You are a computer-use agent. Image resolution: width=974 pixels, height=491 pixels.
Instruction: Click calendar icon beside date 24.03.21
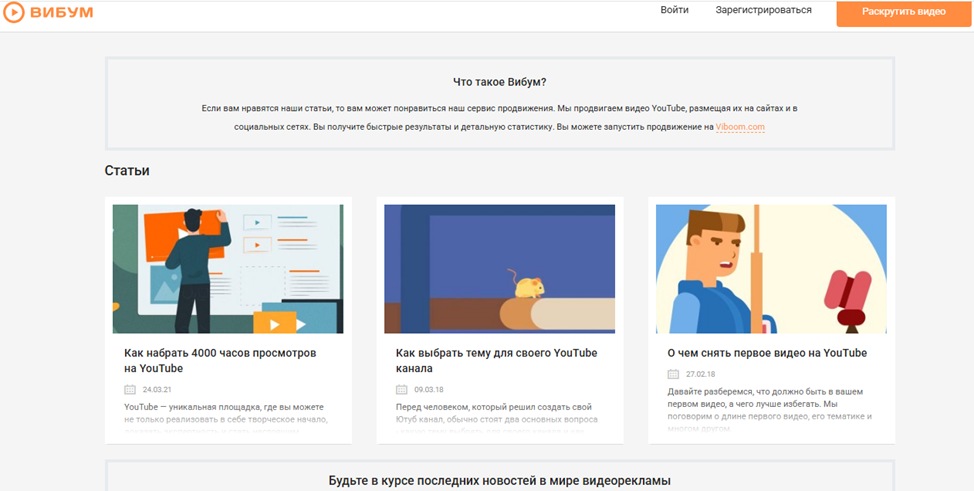click(130, 389)
